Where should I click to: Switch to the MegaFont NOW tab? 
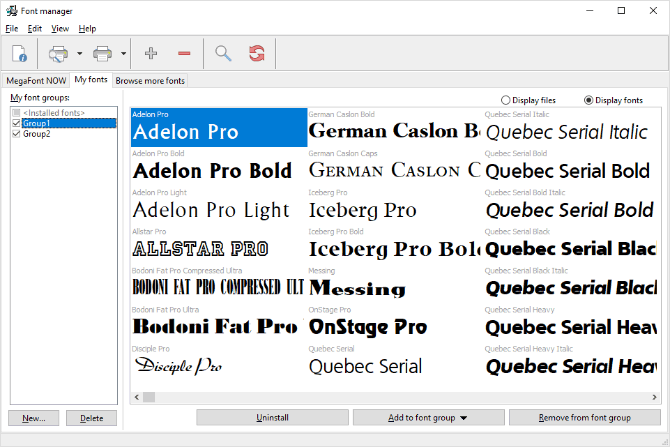point(36,81)
